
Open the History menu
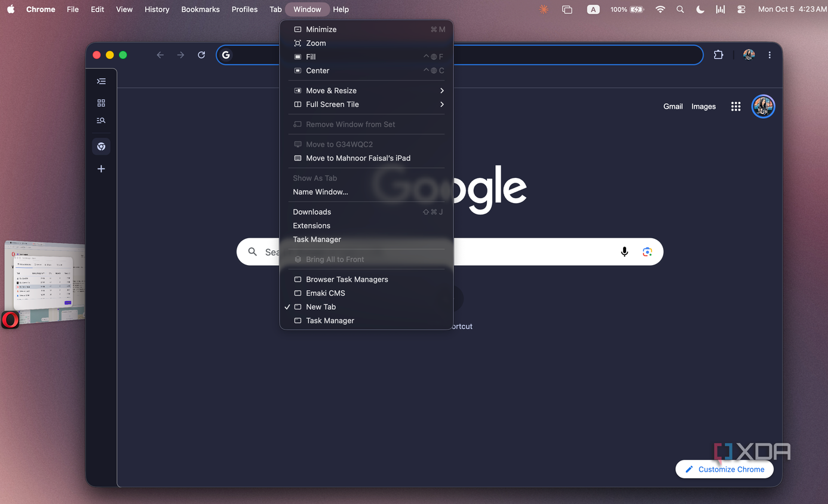[157, 10]
